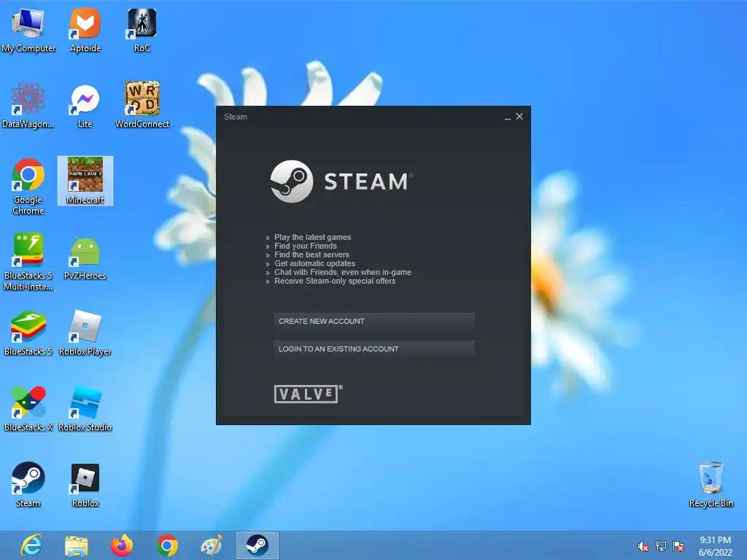Click the Steam logo in the dialog
This screenshot has width=747, height=560.
point(341,182)
